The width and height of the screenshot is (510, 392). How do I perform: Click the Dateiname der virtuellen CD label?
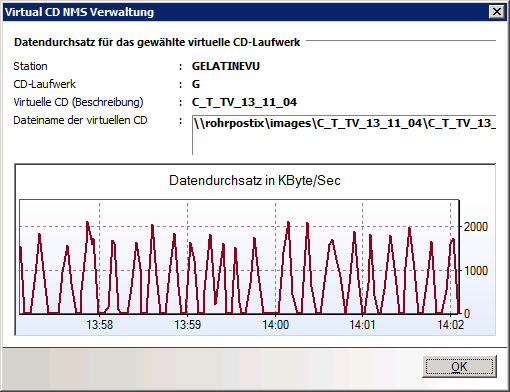[x=80, y=120]
